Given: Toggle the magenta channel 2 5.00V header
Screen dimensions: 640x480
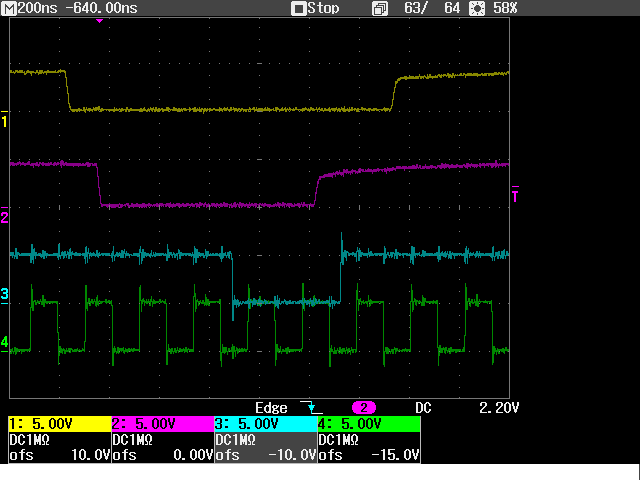Looking at the screenshot, I should pos(162,424).
